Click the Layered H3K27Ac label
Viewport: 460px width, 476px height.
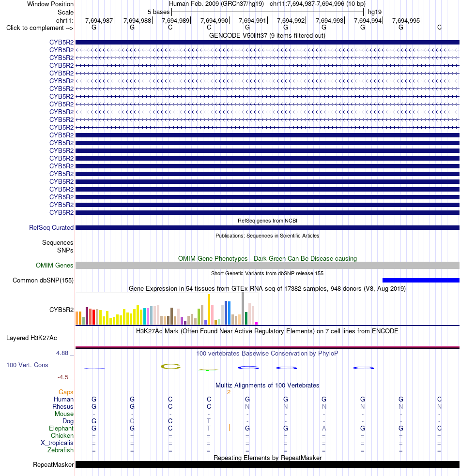[31, 338]
